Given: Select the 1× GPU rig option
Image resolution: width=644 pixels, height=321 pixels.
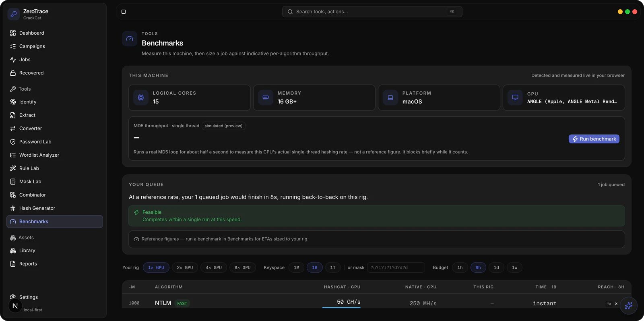Looking at the screenshot, I should coord(156,267).
